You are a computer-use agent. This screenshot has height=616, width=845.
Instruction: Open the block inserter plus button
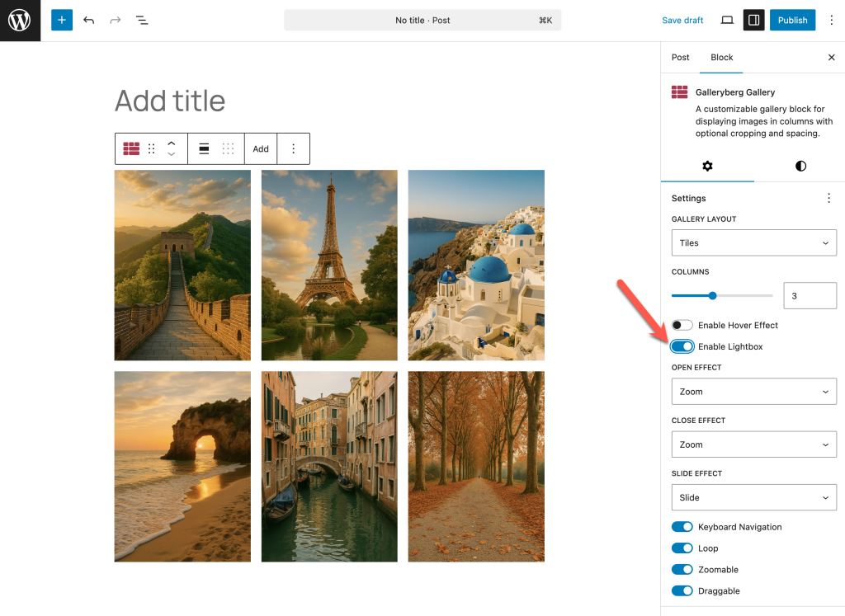click(62, 20)
